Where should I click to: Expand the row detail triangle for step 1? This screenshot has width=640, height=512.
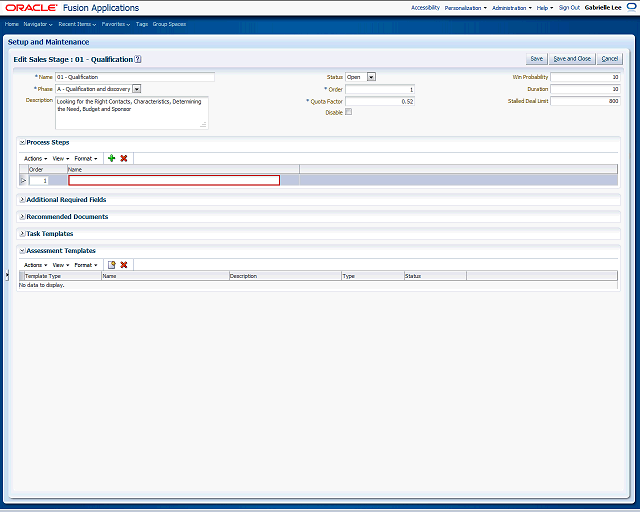pos(23,180)
